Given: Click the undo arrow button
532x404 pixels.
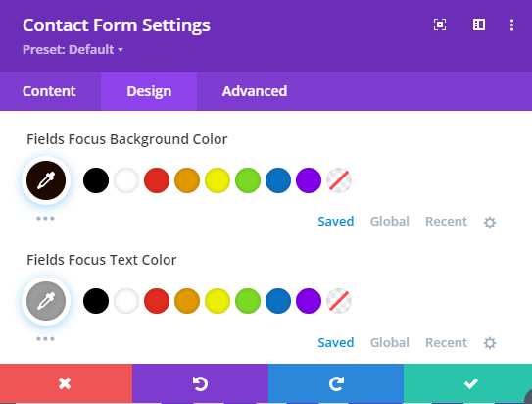Looking at the screenshot, I should [x=200, y=383].
